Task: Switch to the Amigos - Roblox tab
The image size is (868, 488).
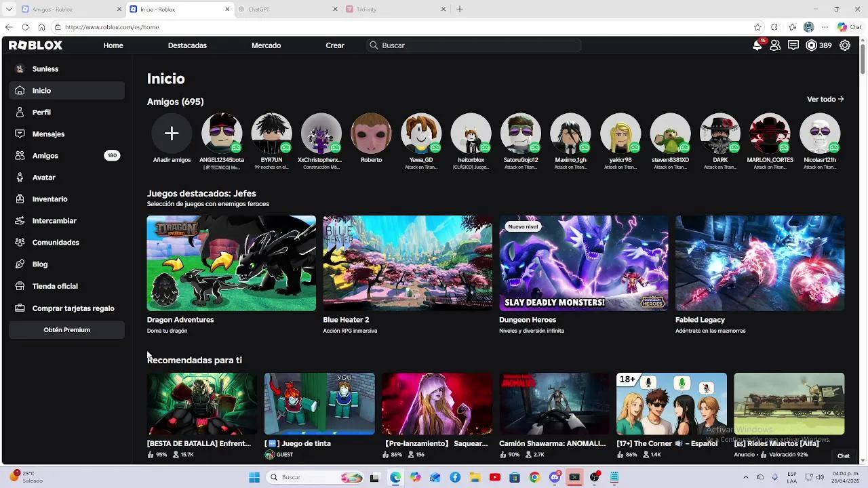Action: 71,9
